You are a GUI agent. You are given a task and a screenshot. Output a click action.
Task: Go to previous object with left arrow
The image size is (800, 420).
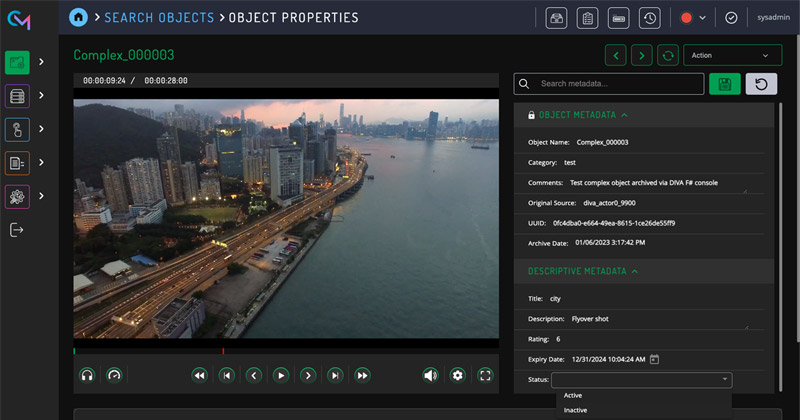(x=616, y=55)
